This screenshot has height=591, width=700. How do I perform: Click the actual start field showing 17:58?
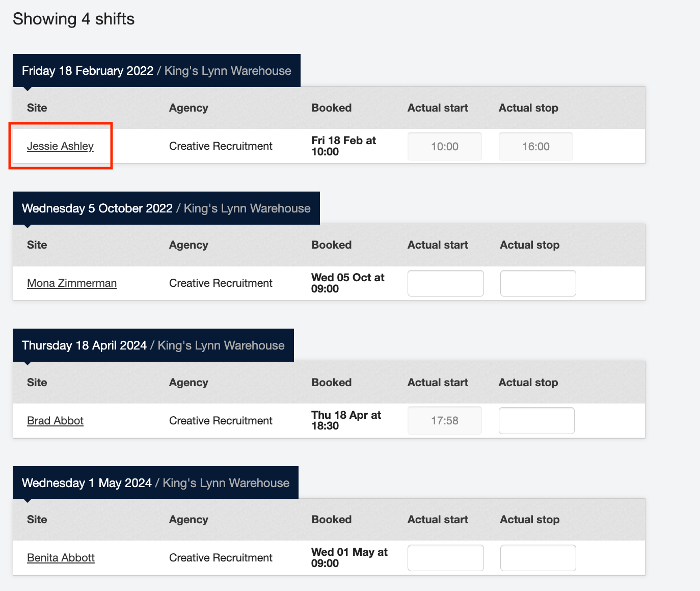click(444, 421)
